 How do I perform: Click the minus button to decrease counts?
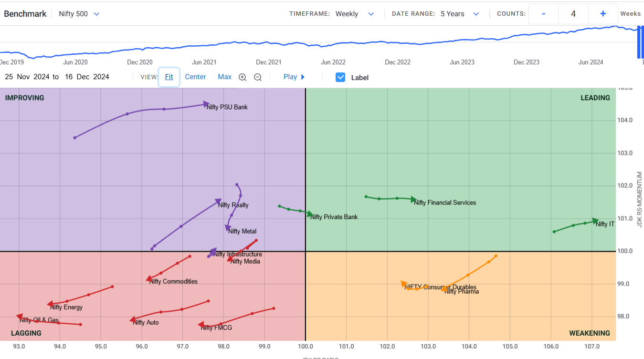[x=544, y=14]
